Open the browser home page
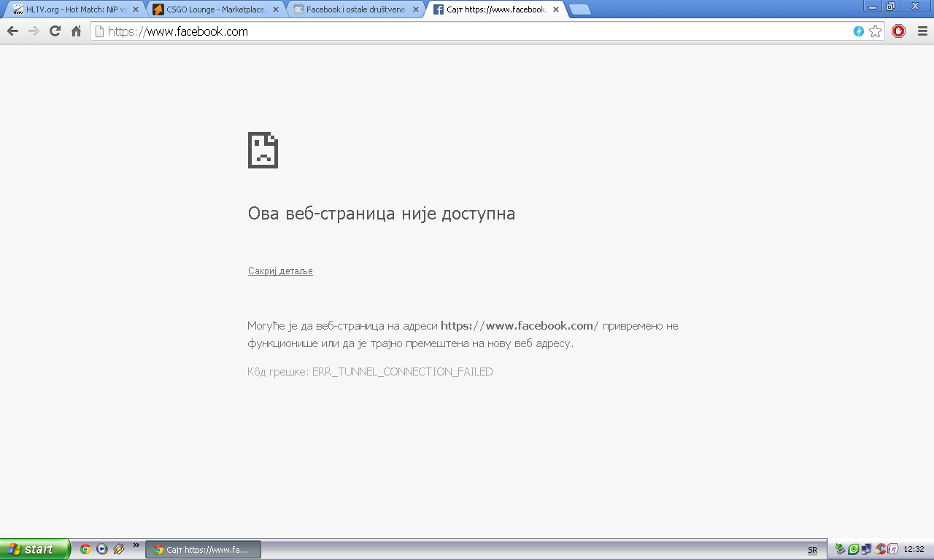The height and width of the screenshot is (560, 934). point(76,31)
